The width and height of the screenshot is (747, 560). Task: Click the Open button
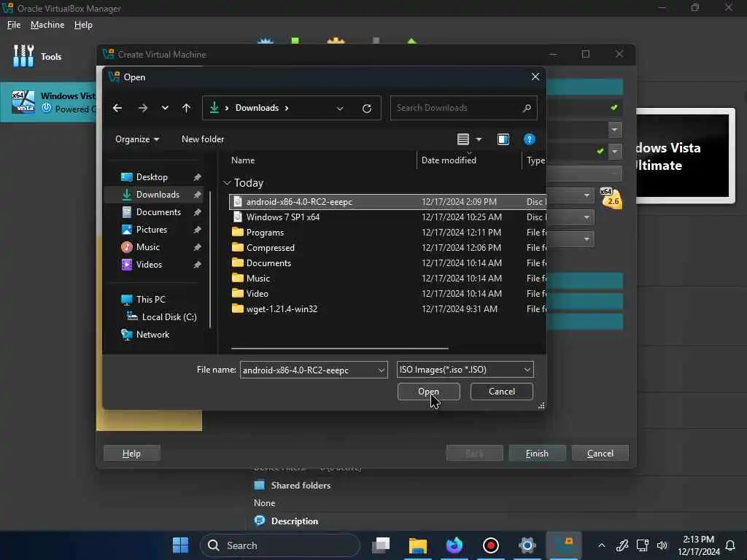click(x=428, y=392)
